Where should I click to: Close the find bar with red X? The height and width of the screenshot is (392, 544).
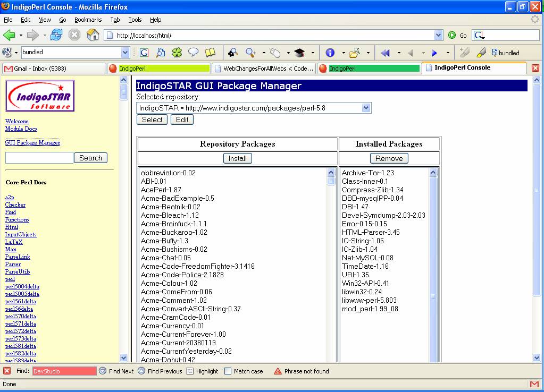7,371
